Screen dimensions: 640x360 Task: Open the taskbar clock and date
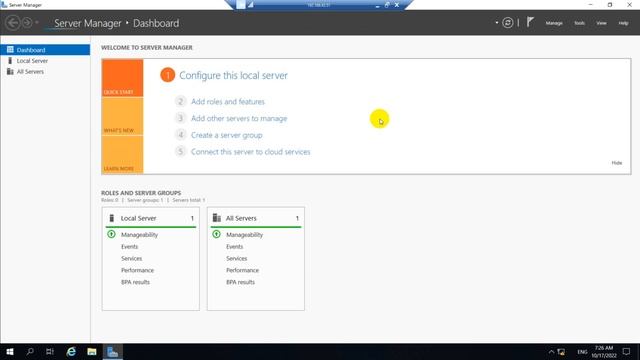pyautogui.click(x=604, y=352)
